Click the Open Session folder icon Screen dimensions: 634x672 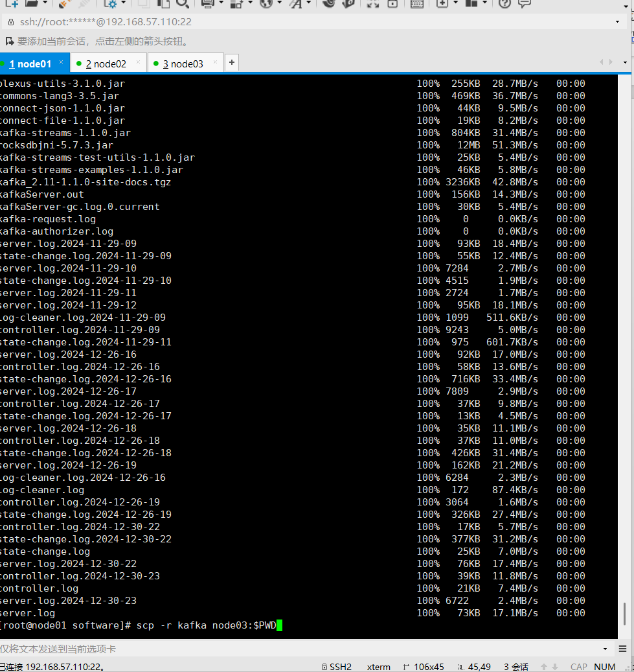32,3
